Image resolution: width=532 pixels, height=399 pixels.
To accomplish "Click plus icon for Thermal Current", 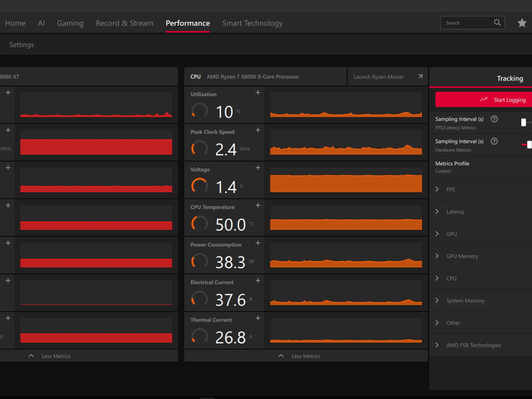I will tap(258, 318).
